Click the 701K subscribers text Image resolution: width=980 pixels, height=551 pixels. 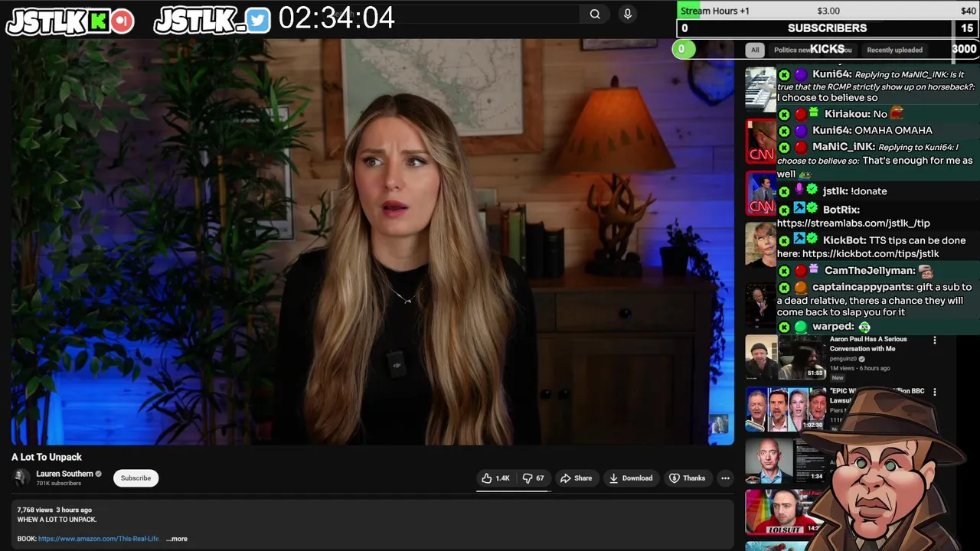pos(58,484)
